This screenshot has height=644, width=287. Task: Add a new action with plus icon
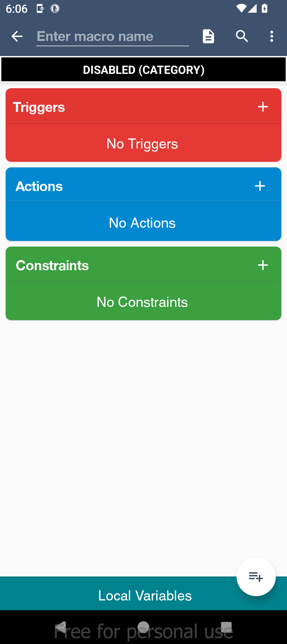pyautogui.click(x=260, y=186)
